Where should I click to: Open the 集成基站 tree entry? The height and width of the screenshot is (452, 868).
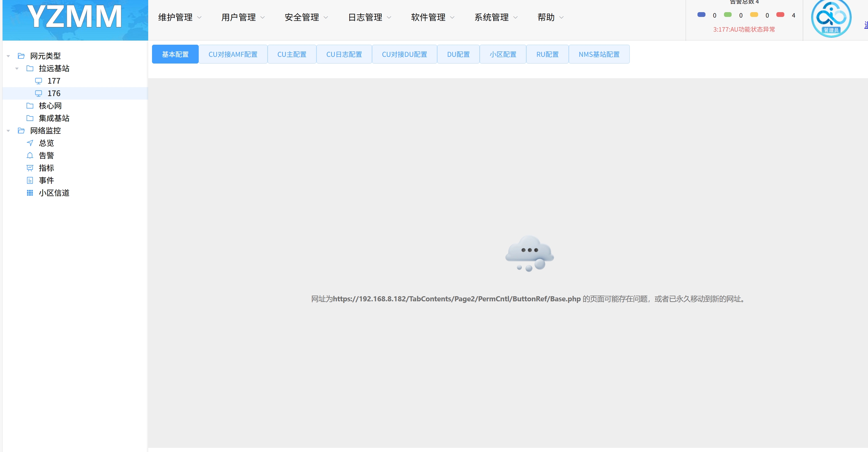pyautogui.click(x=54, y=118)
